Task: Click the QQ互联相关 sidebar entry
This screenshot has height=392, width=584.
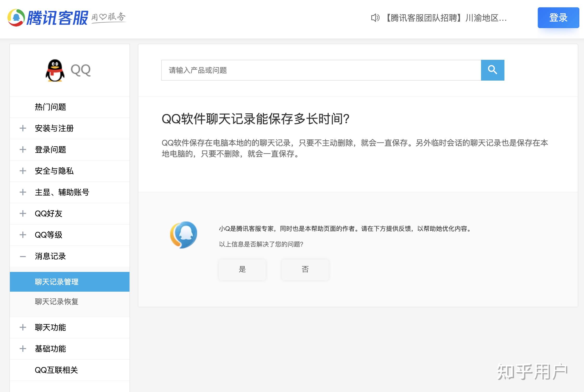Action: point(57,370)
